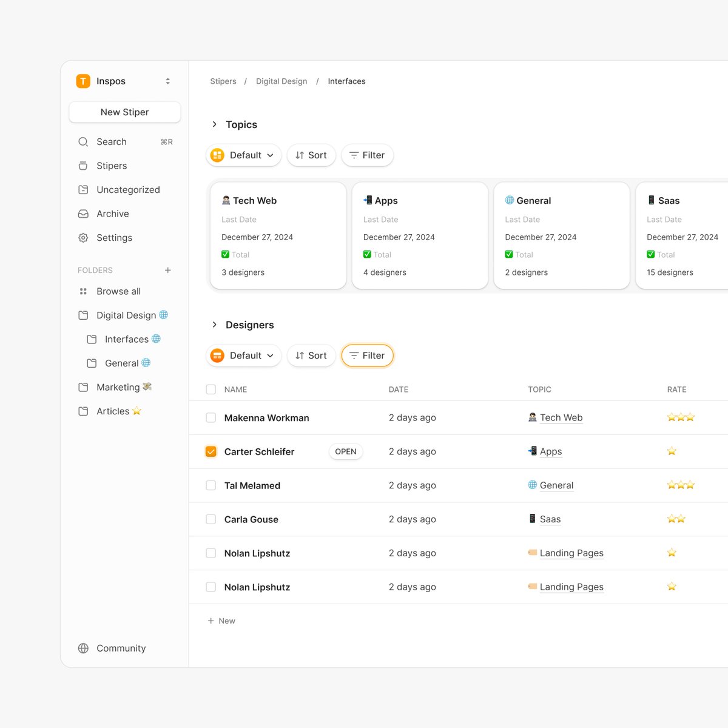Click the Community globe icon
This screenshot has height=728, width=728.
83,649
